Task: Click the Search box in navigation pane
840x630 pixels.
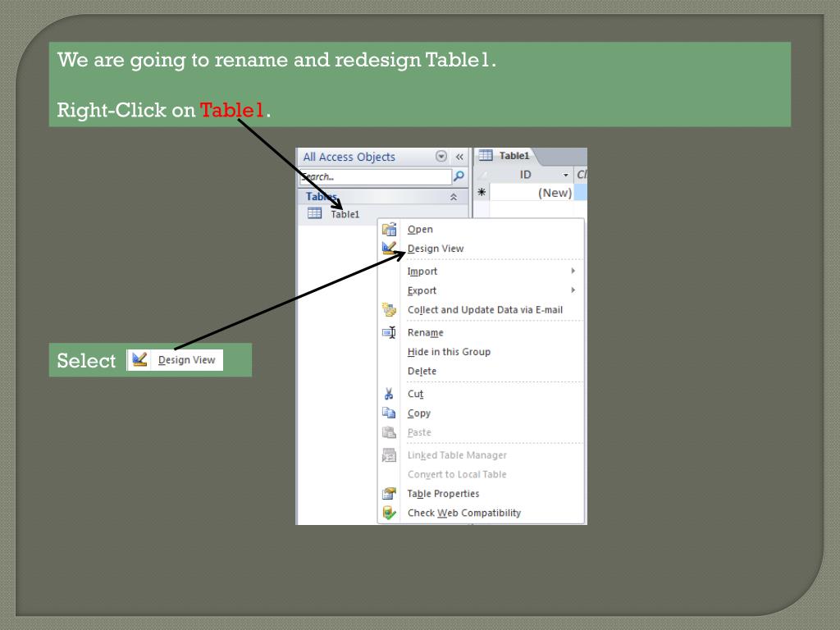Action: (x=375, y=176)
